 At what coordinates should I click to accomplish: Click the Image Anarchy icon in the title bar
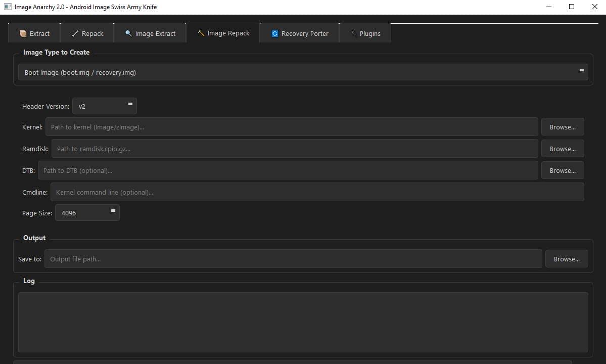[7, 7]
